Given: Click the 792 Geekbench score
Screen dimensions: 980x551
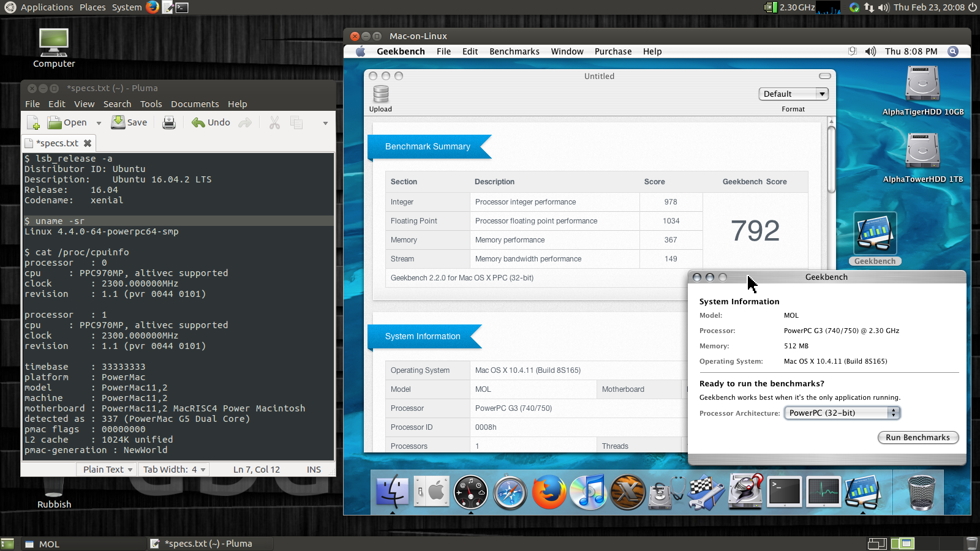Looking at the screenshot, I should pyautogui.click(x=755, y=230).
